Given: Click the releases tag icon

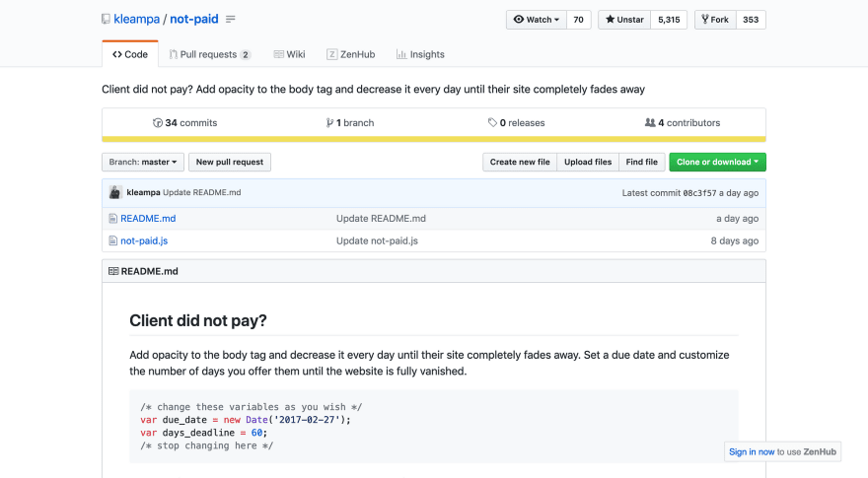Looking at the screenshot, I should pyautogui.click(x=492, y=123).
